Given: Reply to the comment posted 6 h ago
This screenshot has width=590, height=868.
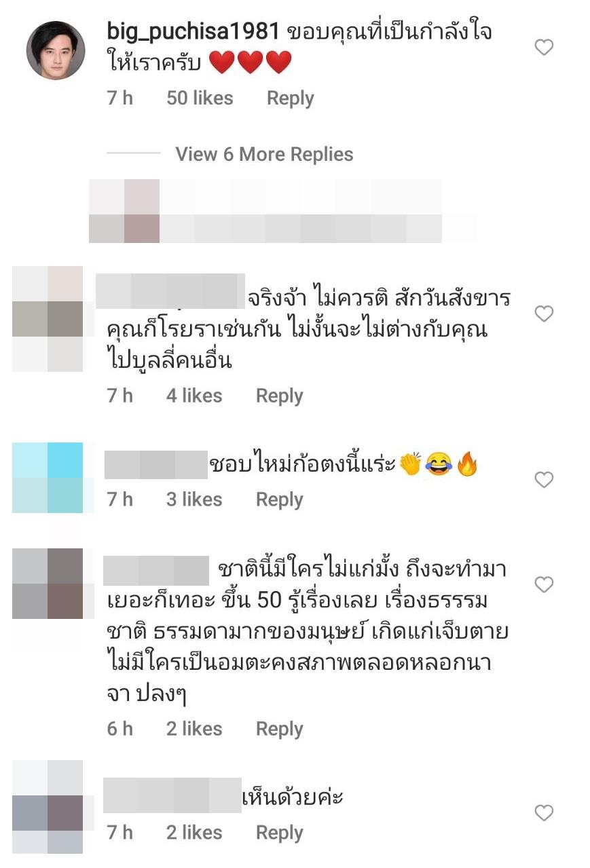Looking at the screenshot, I should click(279, 729).
